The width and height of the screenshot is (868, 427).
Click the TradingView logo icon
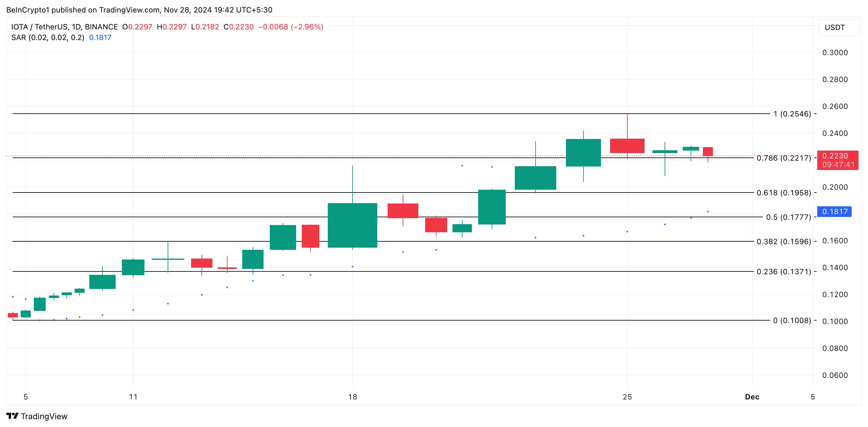click(x=12, y=416)
